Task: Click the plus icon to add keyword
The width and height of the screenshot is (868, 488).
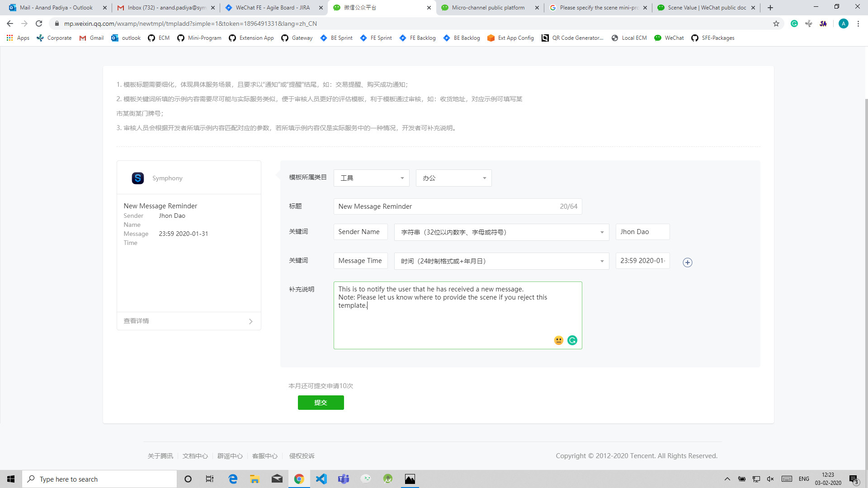Action: pyautogui.click(x=687, y=263)
